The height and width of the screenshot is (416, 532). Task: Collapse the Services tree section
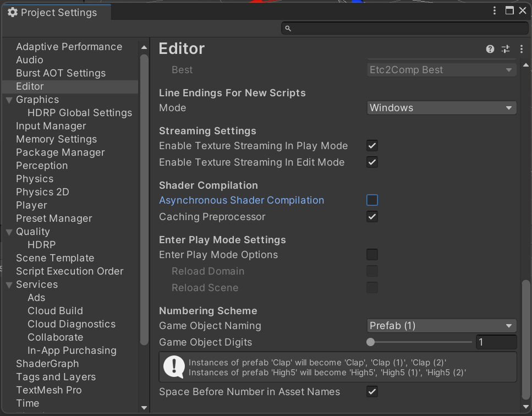[x=9, y=284]
